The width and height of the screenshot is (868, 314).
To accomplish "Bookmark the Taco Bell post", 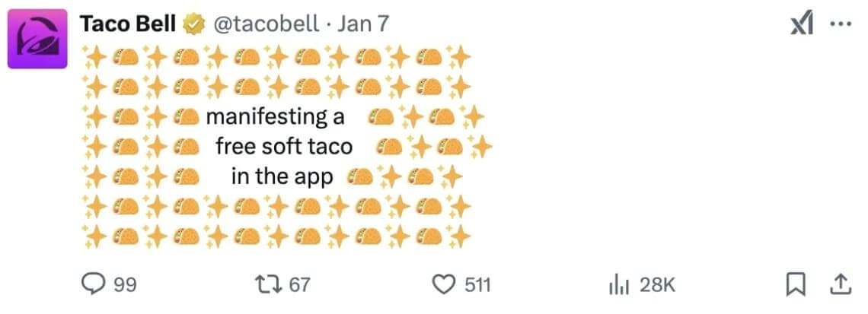I will [x=795, y=284].
